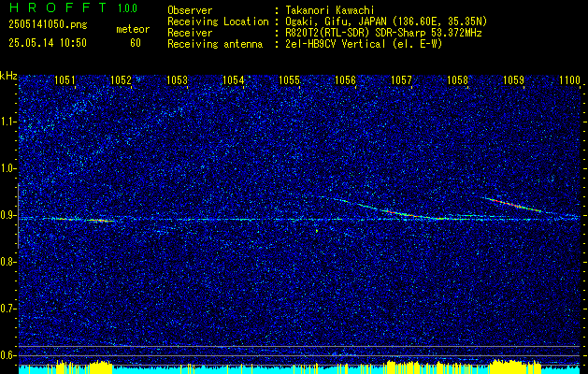Click the kHz axis unit label
588x374 pixels.
pos(8,76)
